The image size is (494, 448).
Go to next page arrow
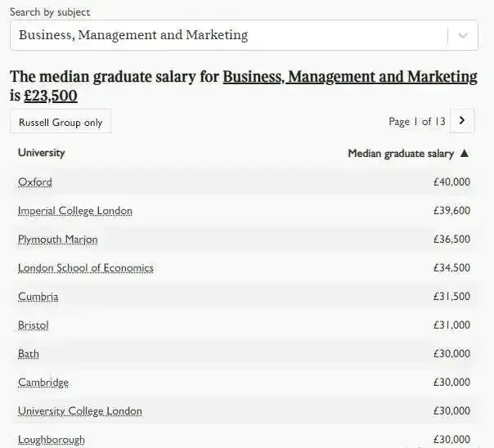click(461, 120)
